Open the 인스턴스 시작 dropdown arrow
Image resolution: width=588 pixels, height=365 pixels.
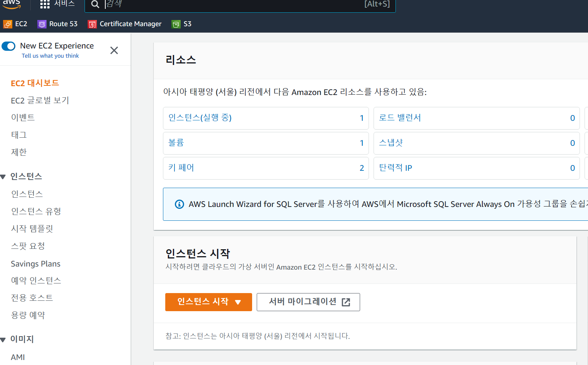pyautogui.click(x=238, y=302)
